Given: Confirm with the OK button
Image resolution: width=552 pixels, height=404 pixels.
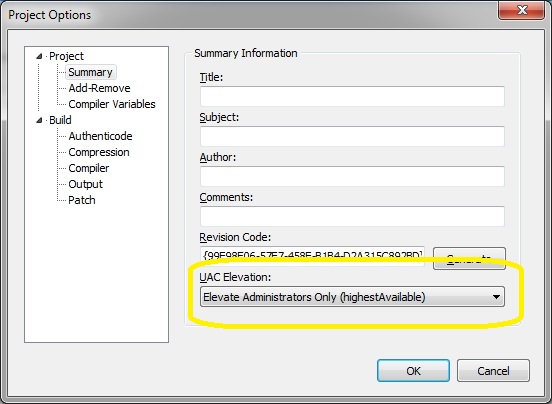Looking at the screenshot, I should point(413,371).
